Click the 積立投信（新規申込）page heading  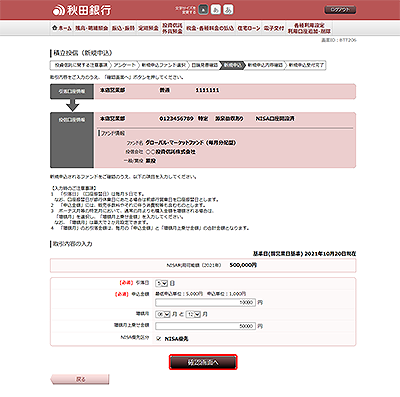click(83, 53)
